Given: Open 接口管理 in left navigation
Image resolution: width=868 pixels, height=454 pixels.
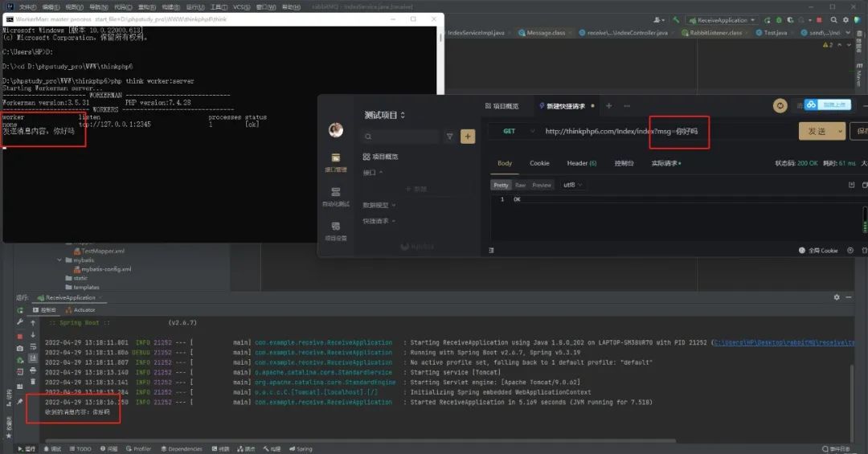Looking at the screenshot, I should pyautogui.click(x=335, y=163).
